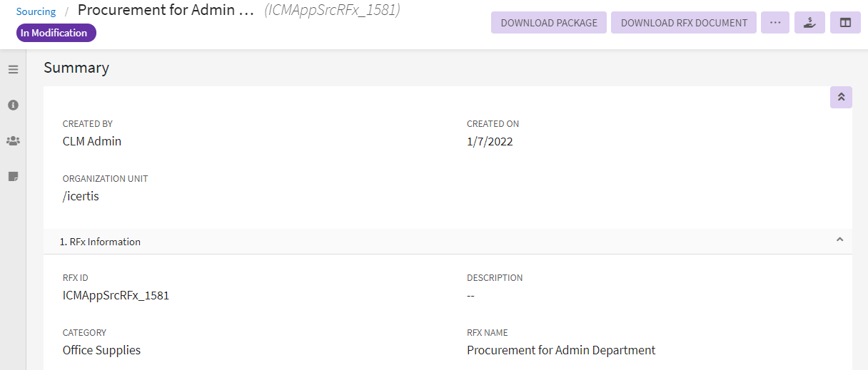Open the more actions ellipsis button
The image size is (868, 370).
[x=775, y=23]
